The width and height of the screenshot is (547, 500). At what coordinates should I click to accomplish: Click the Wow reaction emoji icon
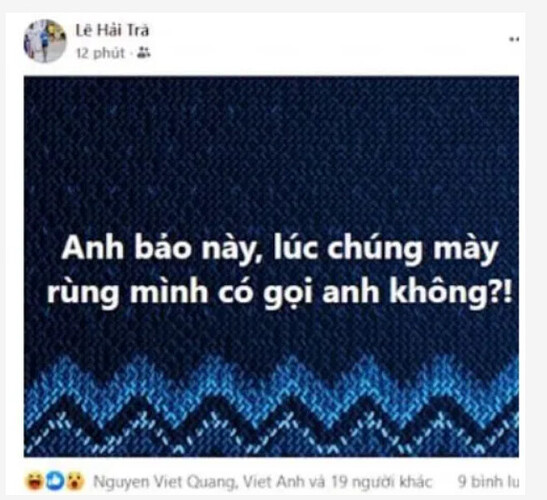[x=76, y=481]
